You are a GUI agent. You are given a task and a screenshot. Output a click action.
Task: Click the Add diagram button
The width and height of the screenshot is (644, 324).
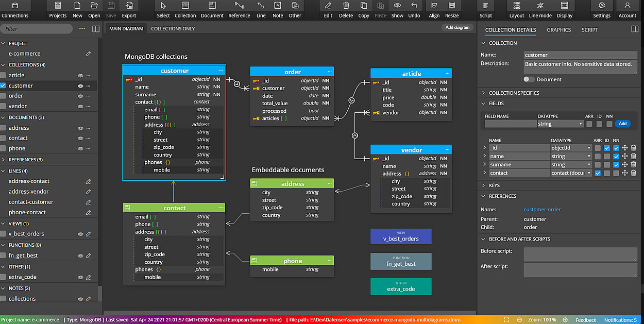click(x=457, y=27)
